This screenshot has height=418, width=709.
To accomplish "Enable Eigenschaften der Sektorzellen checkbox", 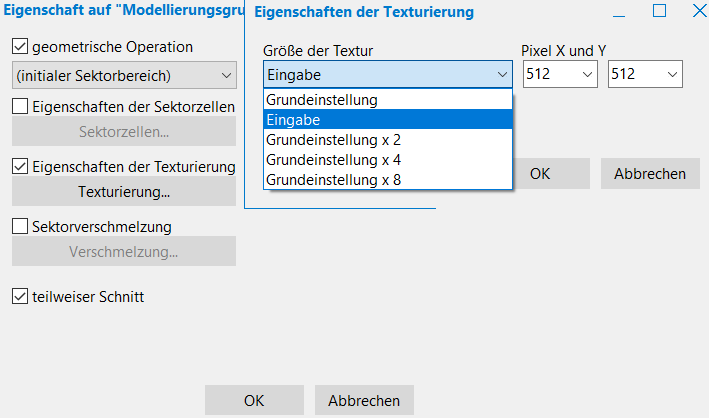I will tap(20, 106).
